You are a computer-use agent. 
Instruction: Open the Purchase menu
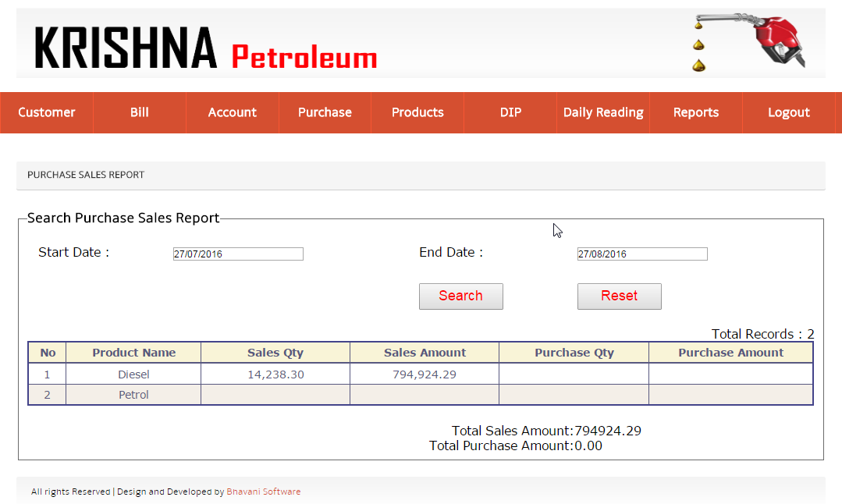[x=325, y=112]
